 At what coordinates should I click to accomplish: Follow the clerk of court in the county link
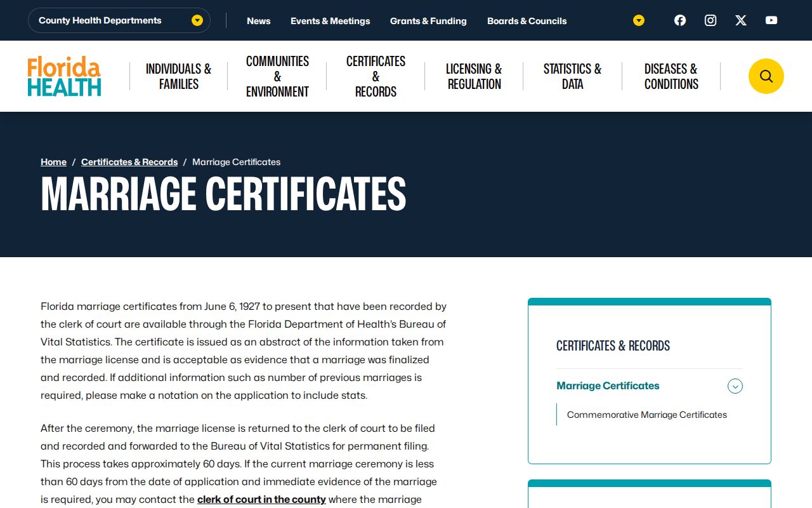[x=261, y=499]
